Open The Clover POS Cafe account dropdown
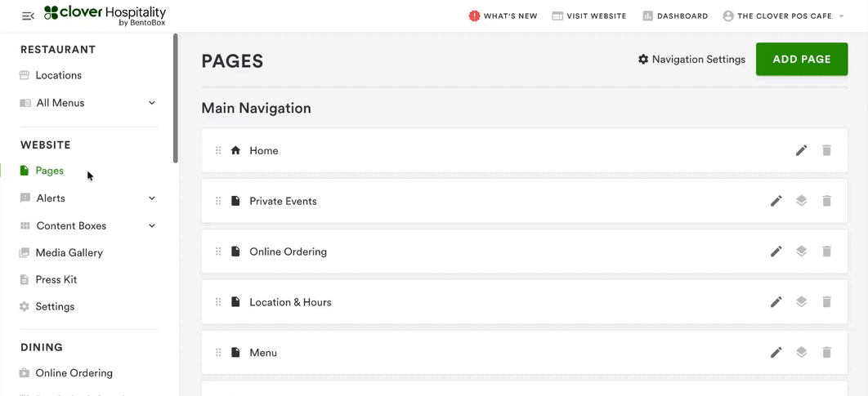The image size is (868, 396). pos(784,16)
